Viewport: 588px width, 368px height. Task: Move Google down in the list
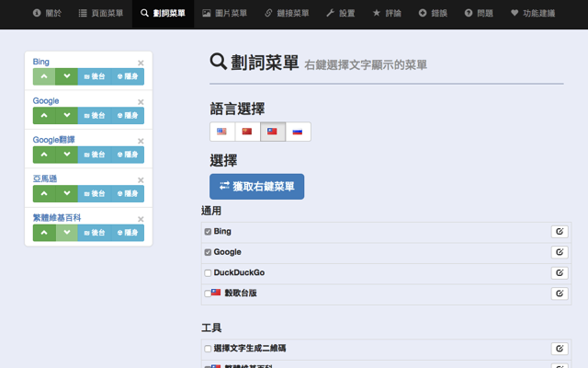[x=67, y=116]
